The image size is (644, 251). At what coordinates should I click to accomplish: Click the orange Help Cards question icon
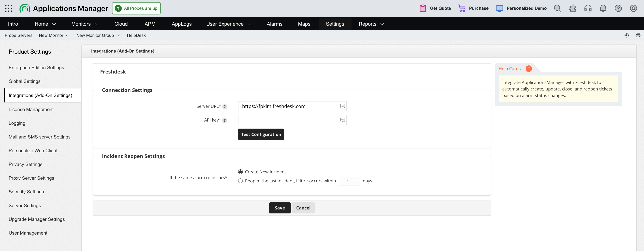click(528, 69)
